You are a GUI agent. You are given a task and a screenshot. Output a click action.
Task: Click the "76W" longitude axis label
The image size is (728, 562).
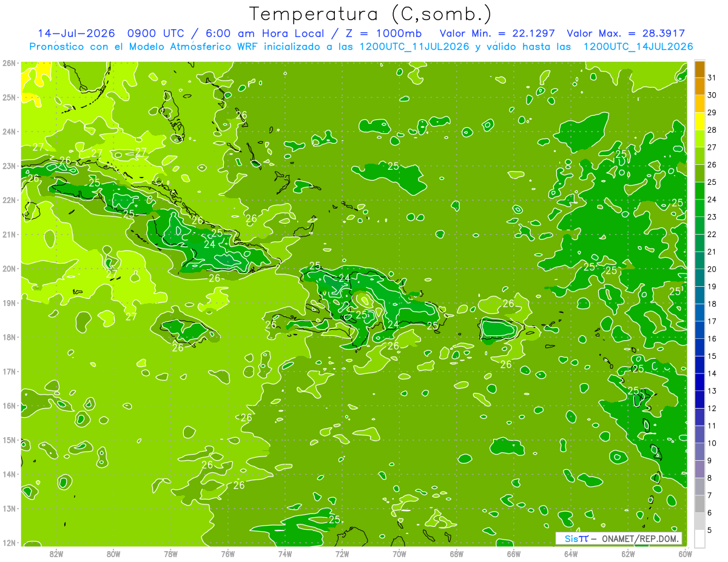[x=228, y=554]
